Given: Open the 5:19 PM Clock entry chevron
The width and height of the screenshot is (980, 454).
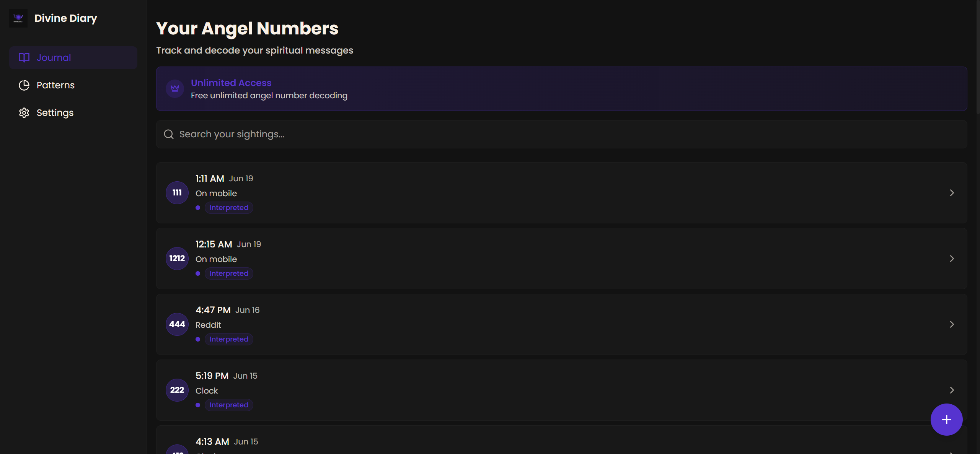Looking at the screenshot, I should pos(952,390).
